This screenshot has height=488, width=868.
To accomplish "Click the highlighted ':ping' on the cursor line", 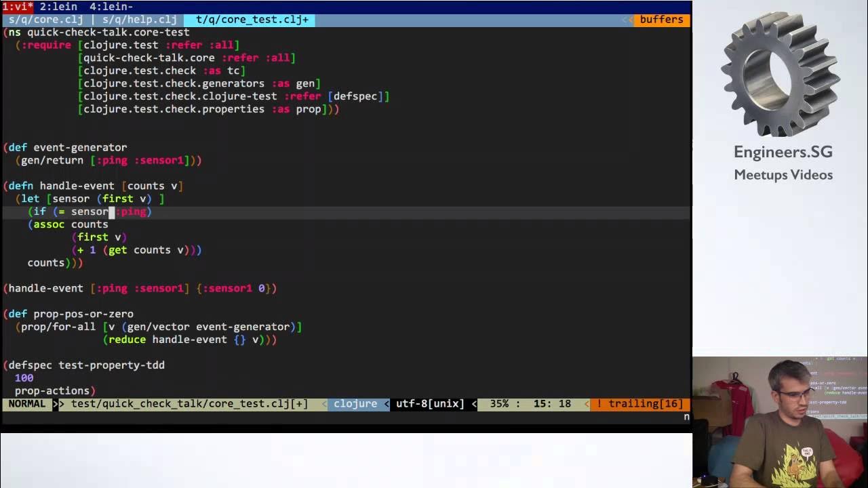I will point(131,211).
